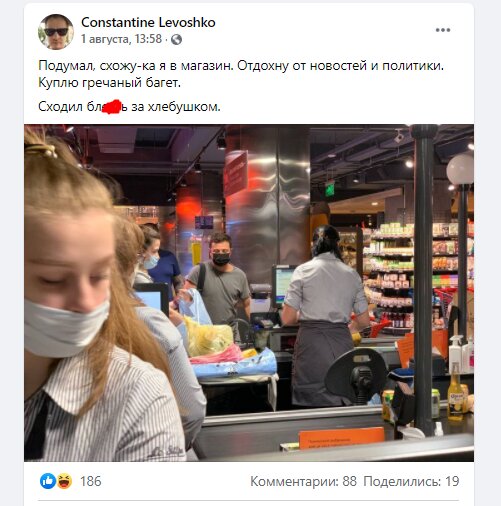Image resolution: width=501 pixels, height=506 pixels.
Task: Click the Haha laughing reaction icon
Action: [x=64, y=481]
